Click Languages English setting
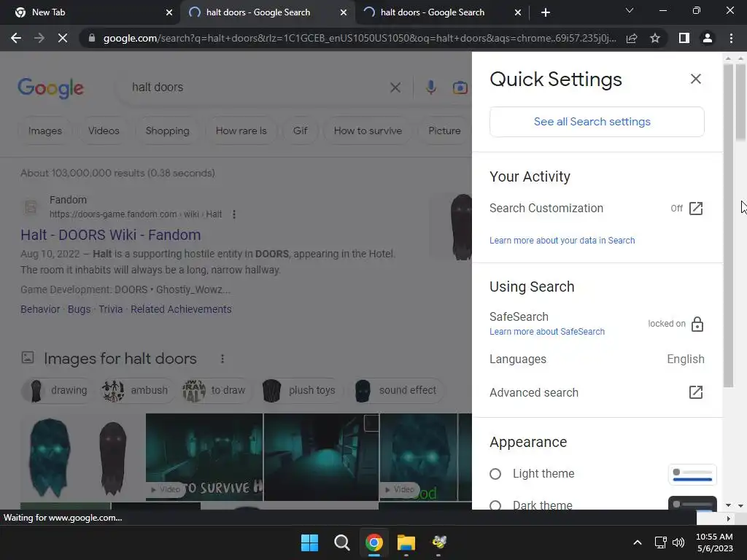The image size is (747, 560). coord(597,359)
